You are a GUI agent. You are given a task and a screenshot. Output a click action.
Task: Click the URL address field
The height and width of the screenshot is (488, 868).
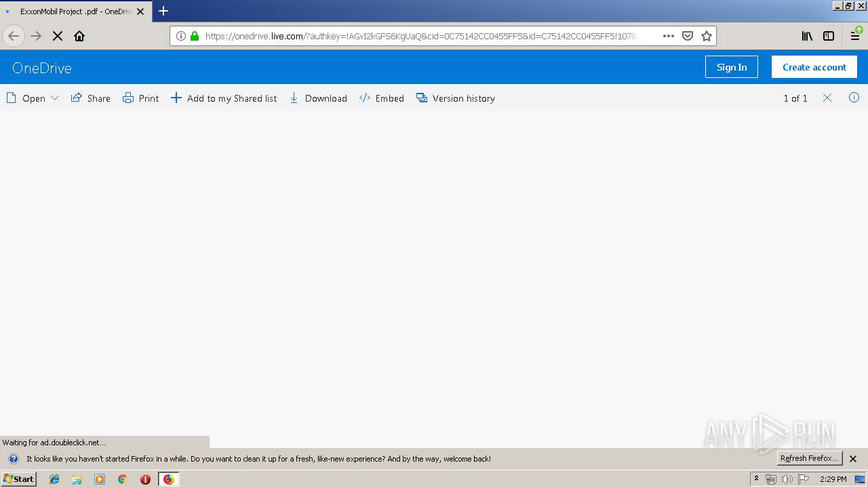click(x=420, y=36)
